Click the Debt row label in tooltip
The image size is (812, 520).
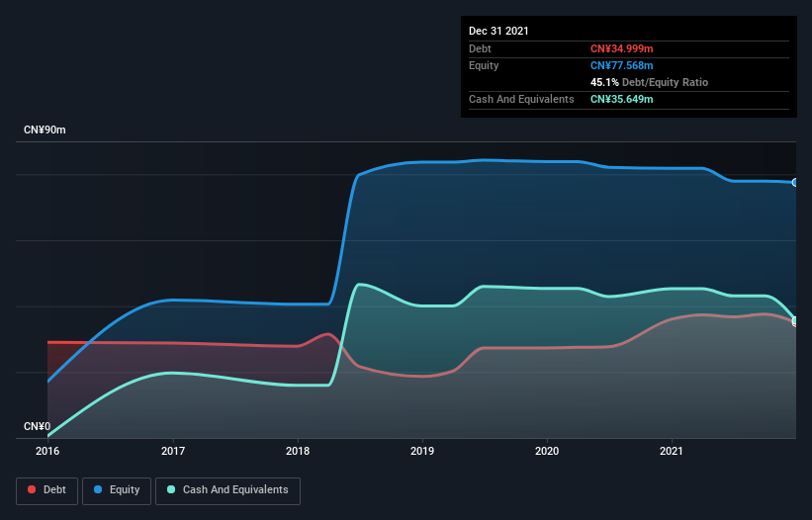tap(480, 48)
